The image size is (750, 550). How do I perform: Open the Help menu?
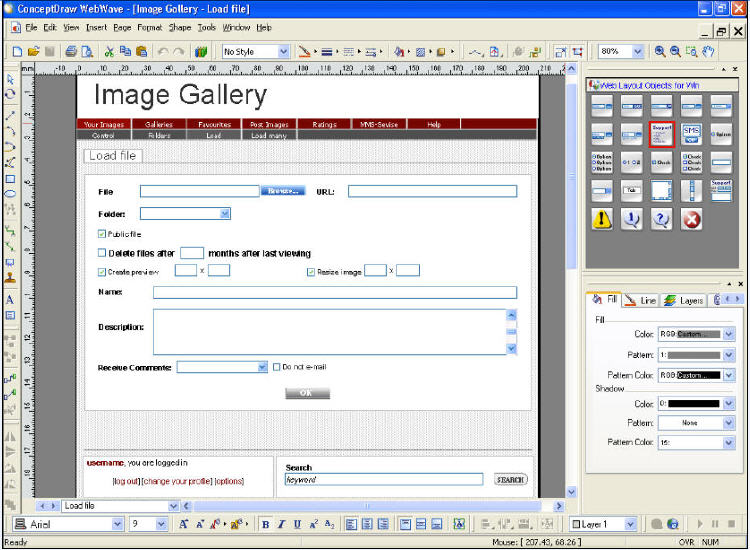[x=264, y=27]
